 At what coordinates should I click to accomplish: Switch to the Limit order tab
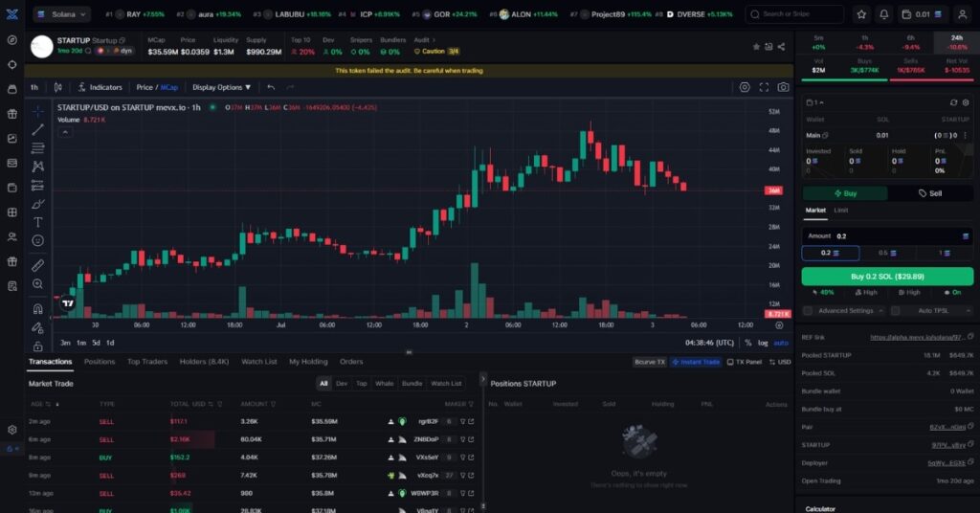point(840,211)
